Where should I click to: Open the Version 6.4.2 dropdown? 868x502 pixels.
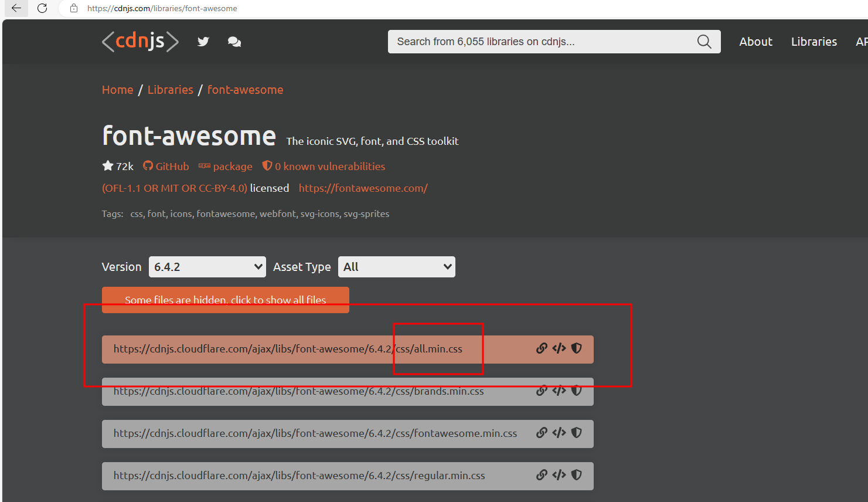[207, 267]
